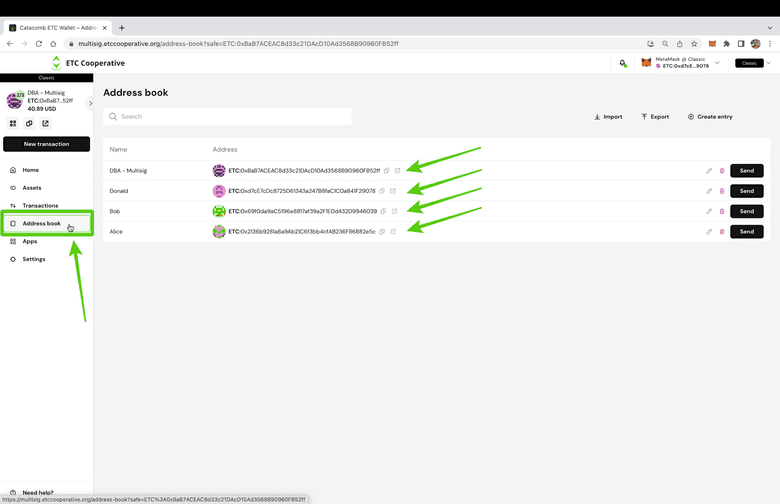Open Settings from sidebar
This screenshot has height=504, width=780.
click(x=34, y=259)
